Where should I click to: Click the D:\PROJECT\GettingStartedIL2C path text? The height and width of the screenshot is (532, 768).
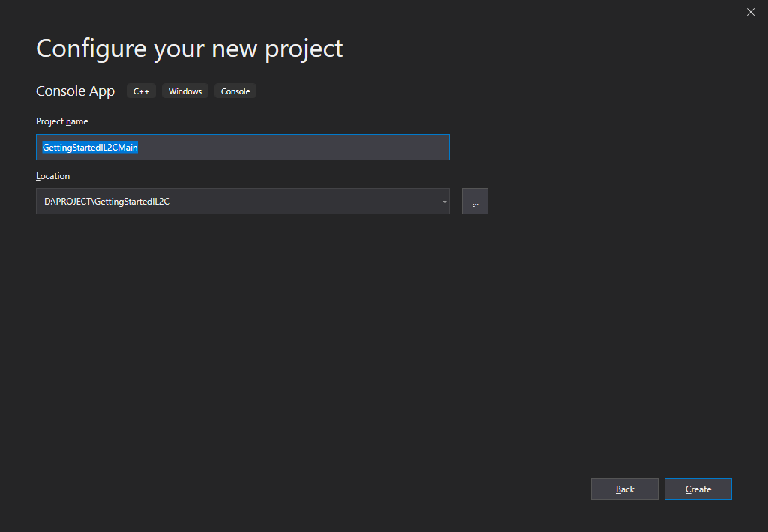click(x=106, y=202)
